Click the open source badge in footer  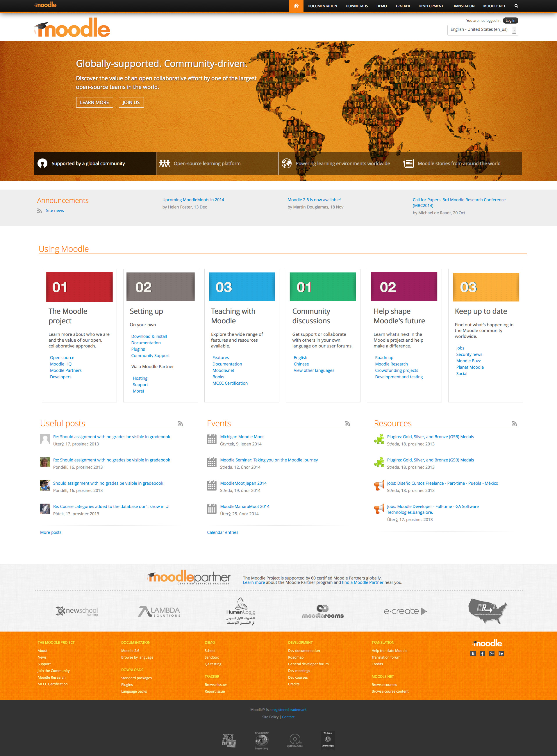tap(295, 741)
